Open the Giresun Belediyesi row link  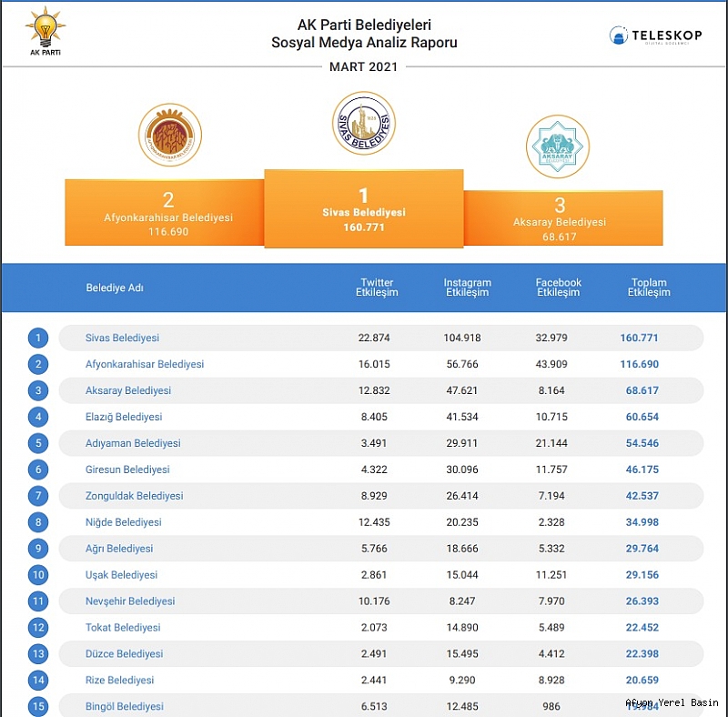127,470
